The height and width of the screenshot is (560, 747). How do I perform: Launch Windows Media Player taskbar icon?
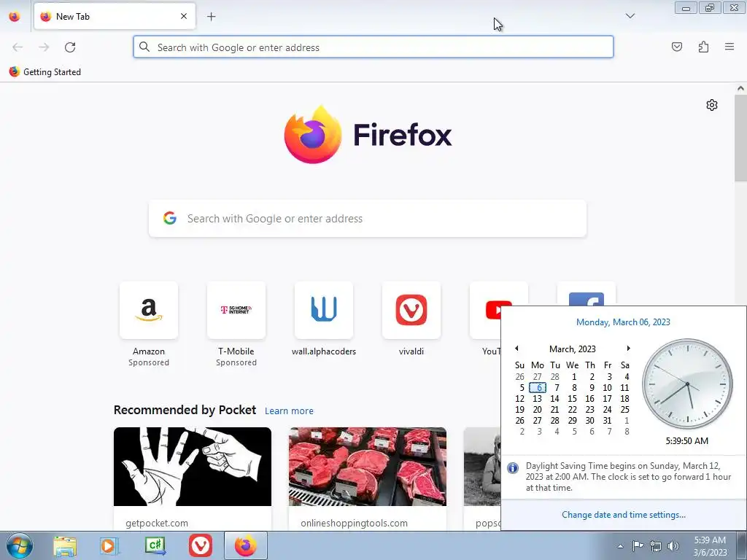point(109,546)
